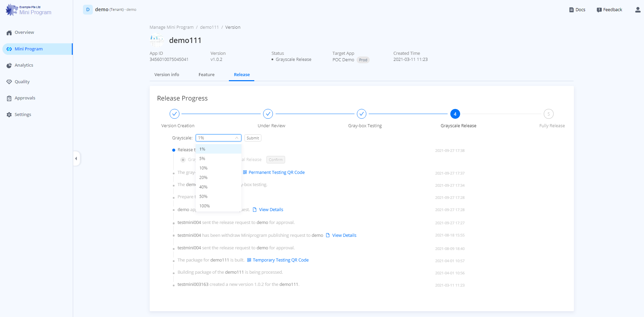Switch to the Version info tab
This screenshot has height=317, width=644.
[x=167, y=75]
